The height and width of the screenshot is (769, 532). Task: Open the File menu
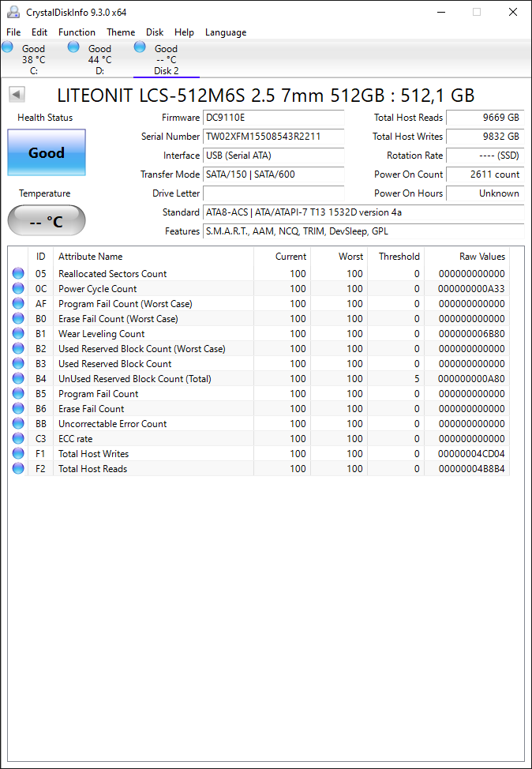coord(13,32)
